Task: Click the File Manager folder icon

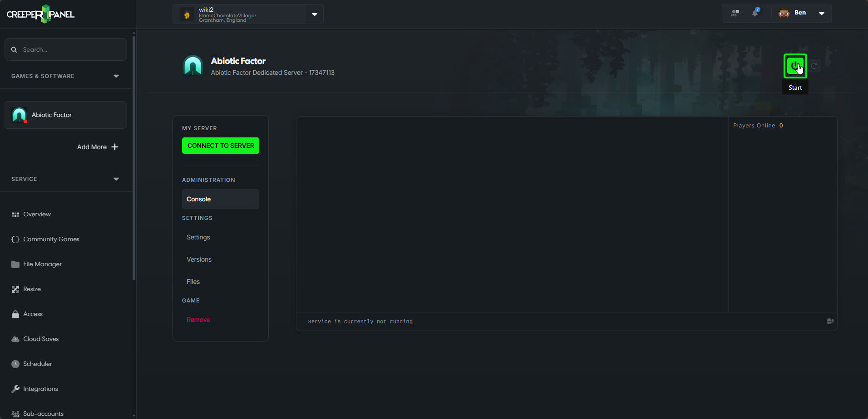Action: click(x=15, y=264)
